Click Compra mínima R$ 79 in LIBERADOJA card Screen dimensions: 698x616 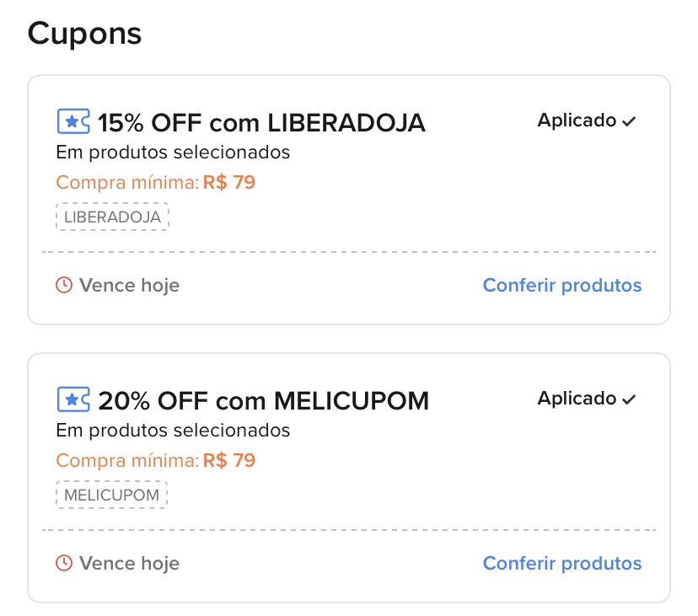pos(155,182)
